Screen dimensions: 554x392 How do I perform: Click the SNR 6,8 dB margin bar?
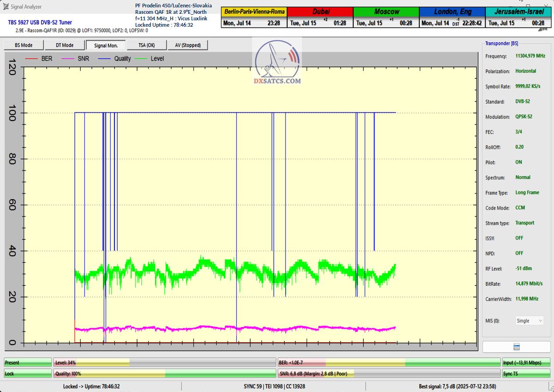[x=389, y=374]
